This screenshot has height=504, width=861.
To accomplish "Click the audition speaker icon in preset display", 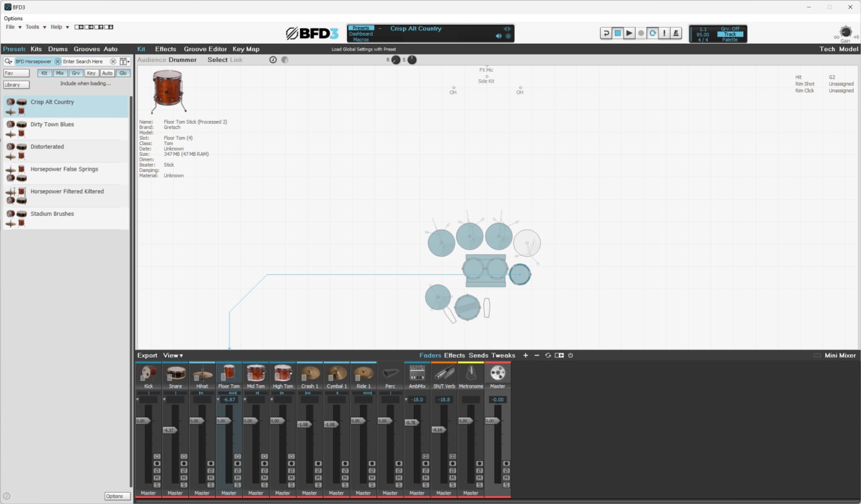I will [x=498, y=36].
